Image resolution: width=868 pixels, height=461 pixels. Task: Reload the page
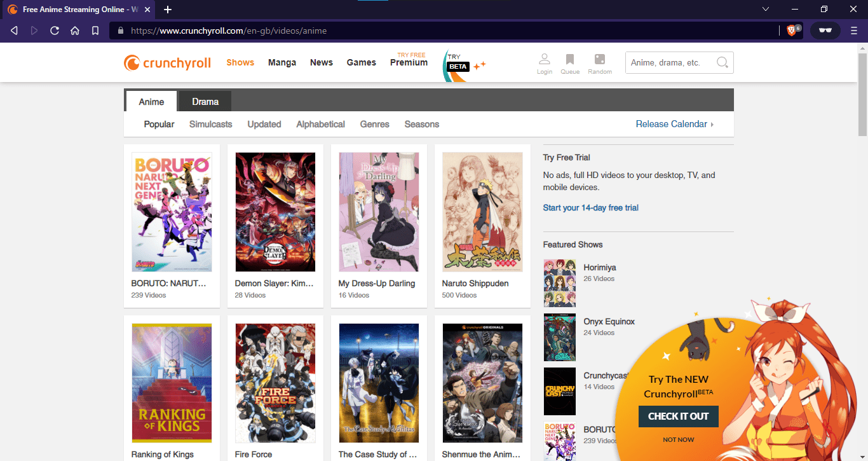(55, 31)
